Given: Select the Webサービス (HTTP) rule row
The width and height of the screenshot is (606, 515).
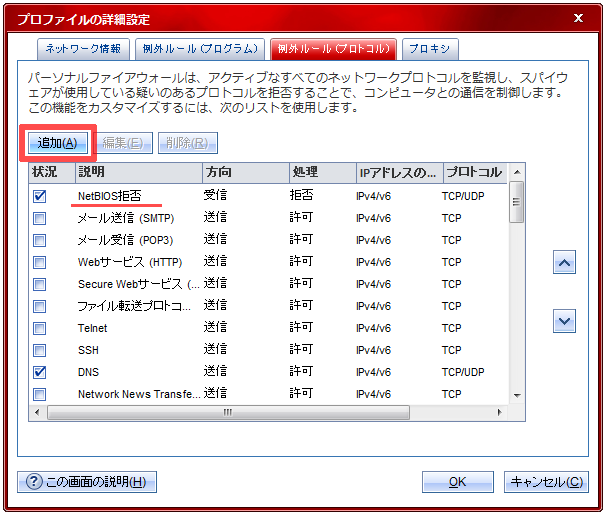Looking at the screenshot, I should [x=130, y=262].
